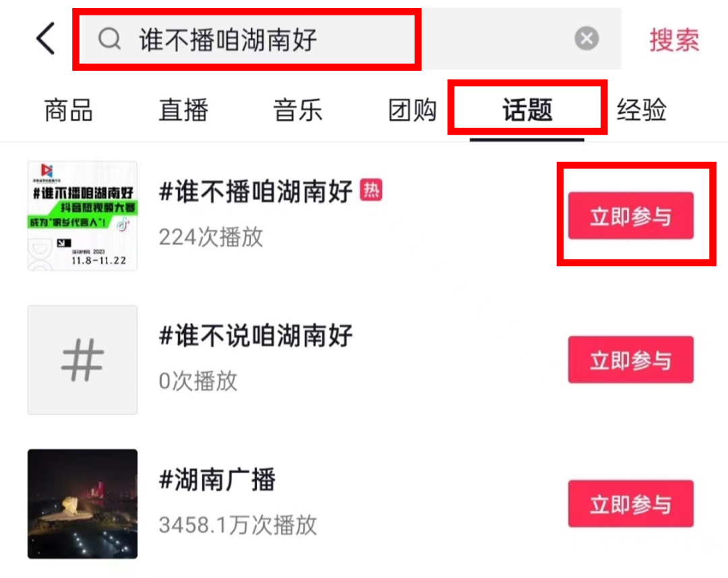Tap the back arrow icon
The image size is (728, 578).
(46, 38)
